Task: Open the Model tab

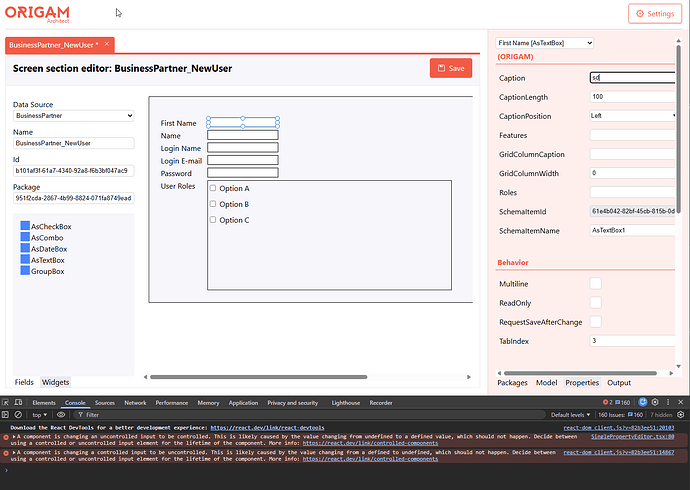Action: point(547,383)
